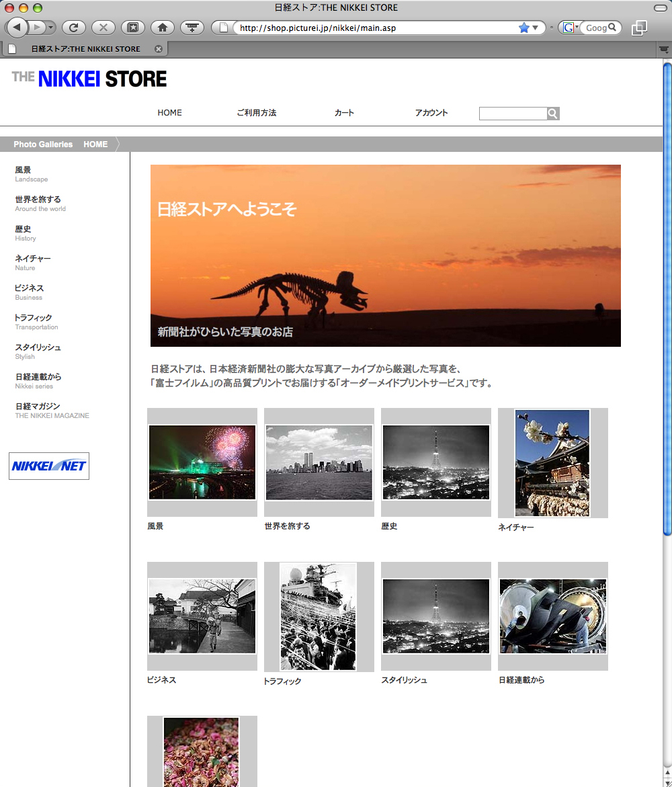The width and height of the screenshot is (672, 787).
Task: Open the トラフィック Transportation sidebar category
Action: pyautogui.click(x=36, y=322)
